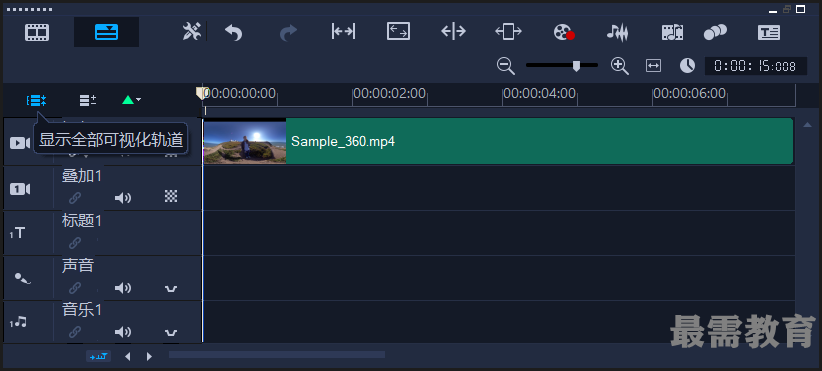Mute the 声音 voice track
This screenshot has width=822, height=371.
click(123, 288)
